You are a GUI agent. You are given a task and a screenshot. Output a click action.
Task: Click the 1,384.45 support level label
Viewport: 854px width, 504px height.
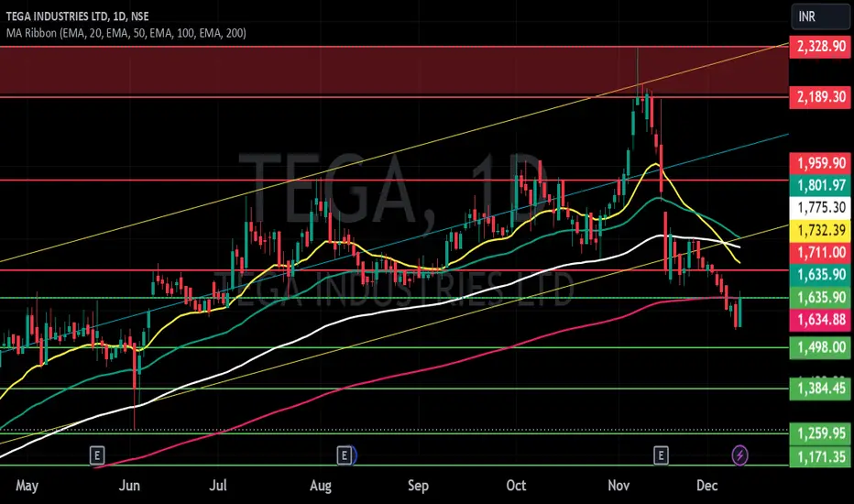pos(820,389)
